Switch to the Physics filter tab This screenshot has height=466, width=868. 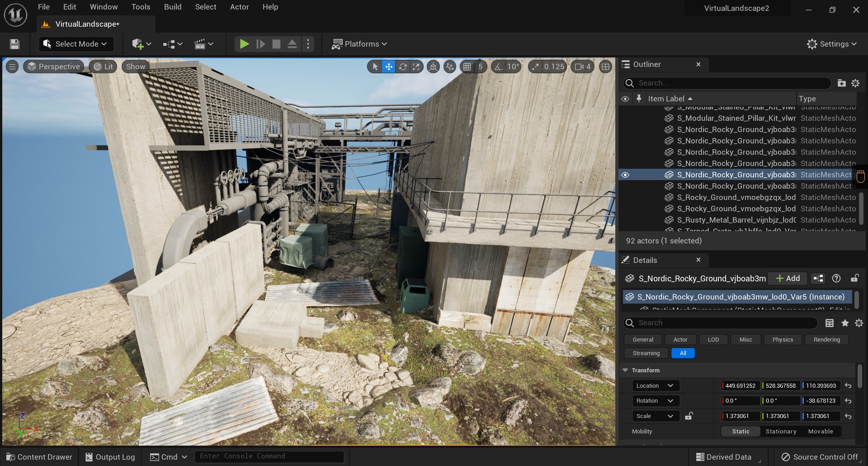click(782, 340)
